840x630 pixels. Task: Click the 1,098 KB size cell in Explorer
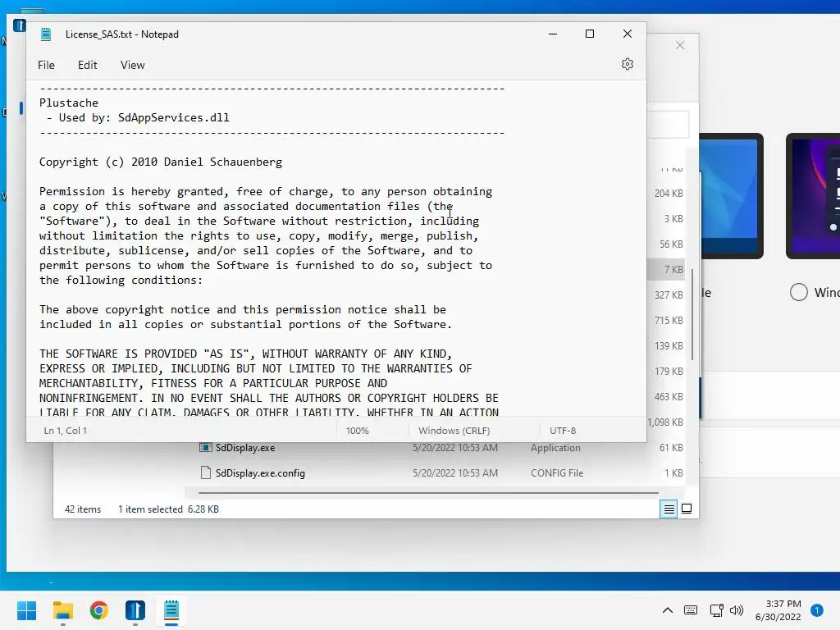coord(665,422)
